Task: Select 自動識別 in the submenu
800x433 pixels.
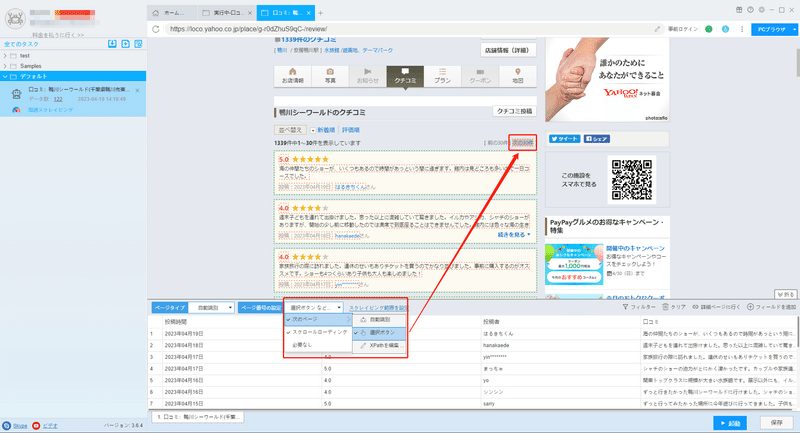Action: 380,320
